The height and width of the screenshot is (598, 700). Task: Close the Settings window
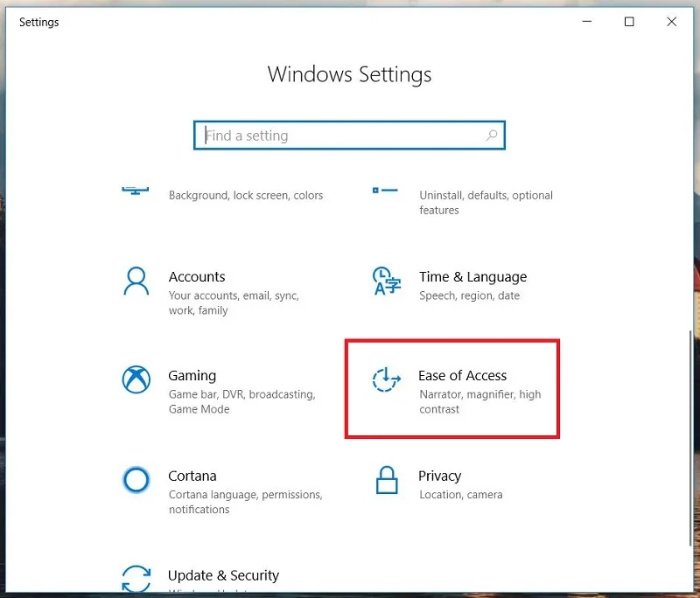tap(671, 21)
